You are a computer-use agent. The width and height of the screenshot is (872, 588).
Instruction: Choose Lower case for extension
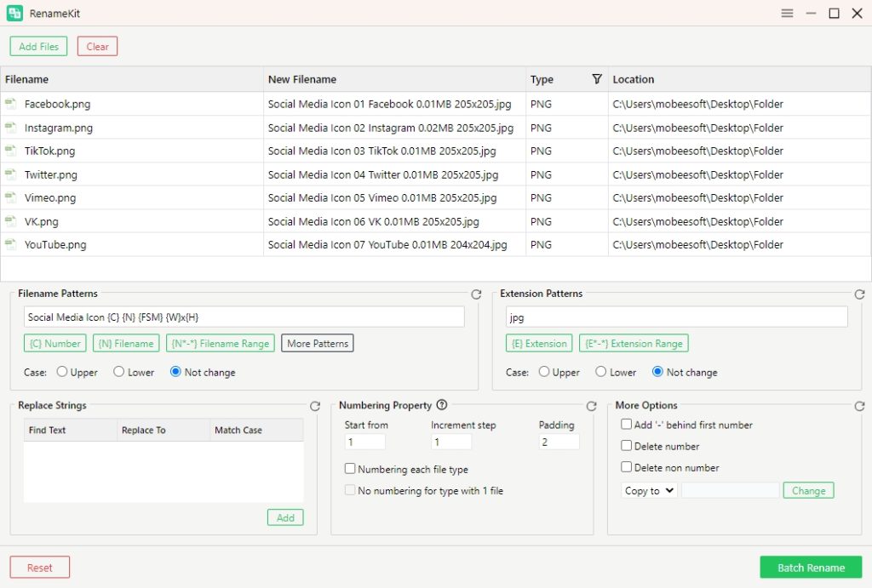point(601,372)
